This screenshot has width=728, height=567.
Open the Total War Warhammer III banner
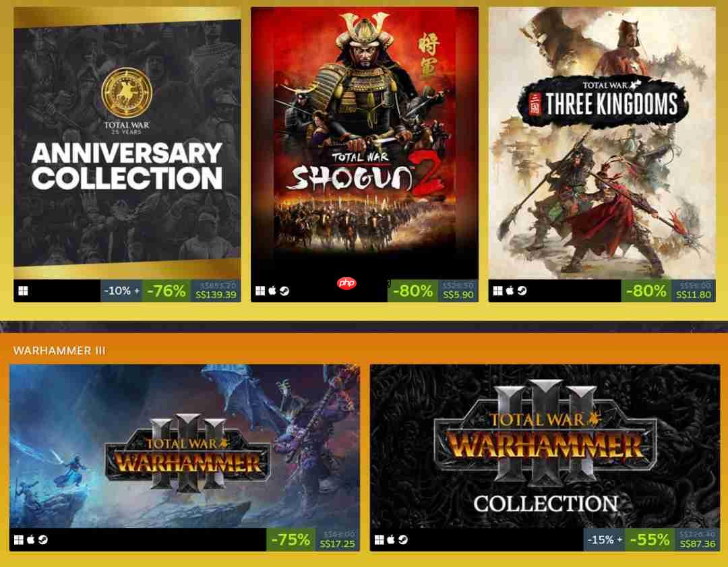tap(184, 446)
